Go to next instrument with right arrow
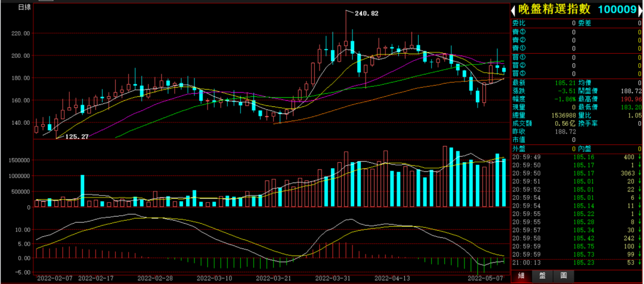Viewport: 644px width, 284px height. click(640, 10)
